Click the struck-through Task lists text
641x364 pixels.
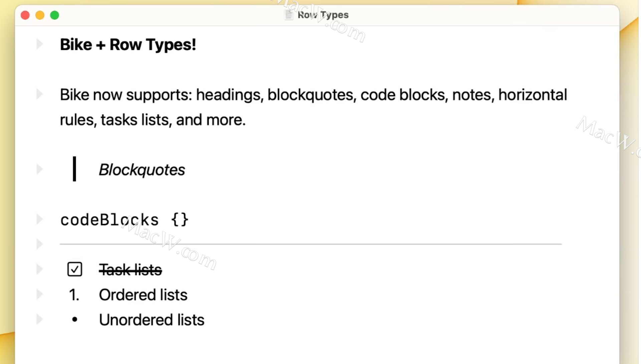pos(131,270)
